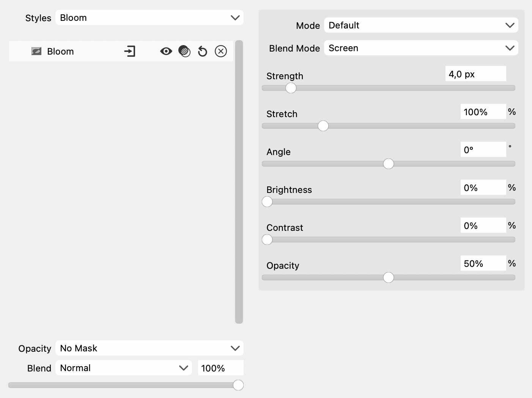The height and width of the screenshot is (398, 532).
Task: Click the Stretch slider handle
Action: pyautogui.click(x=323, y=126)
